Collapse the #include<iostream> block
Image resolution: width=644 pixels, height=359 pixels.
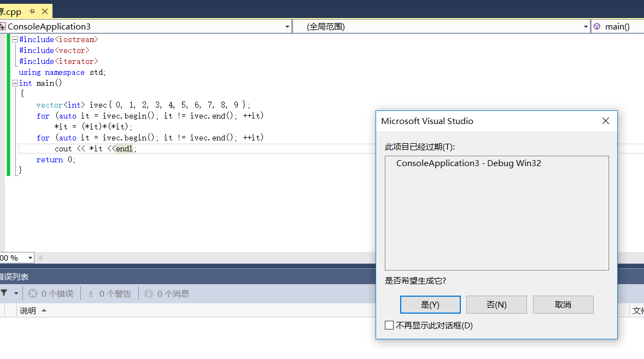click(15, 39)
